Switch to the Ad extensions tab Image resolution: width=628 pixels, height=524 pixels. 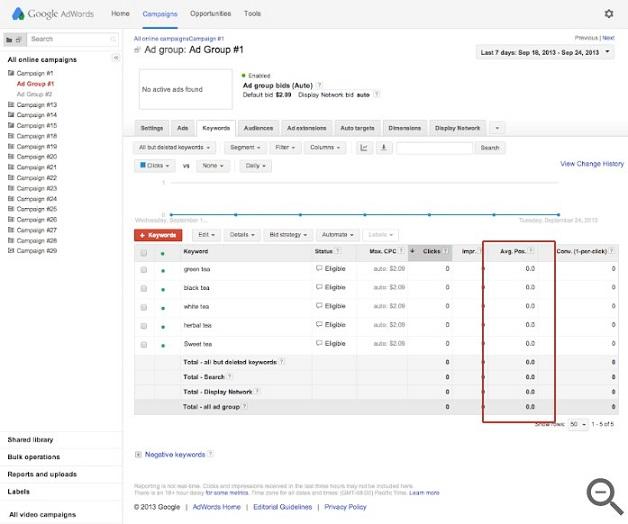tap(305, 128)
